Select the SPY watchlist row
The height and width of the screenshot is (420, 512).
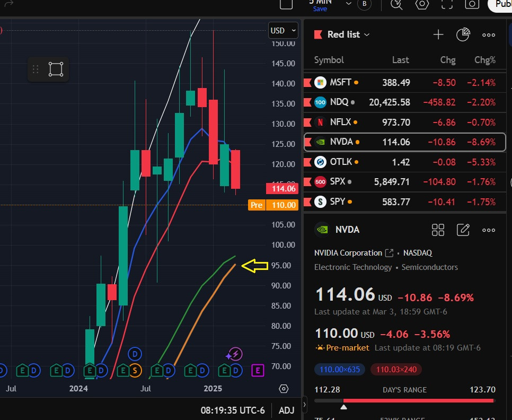pyautogui.click(x=405, y=202)
